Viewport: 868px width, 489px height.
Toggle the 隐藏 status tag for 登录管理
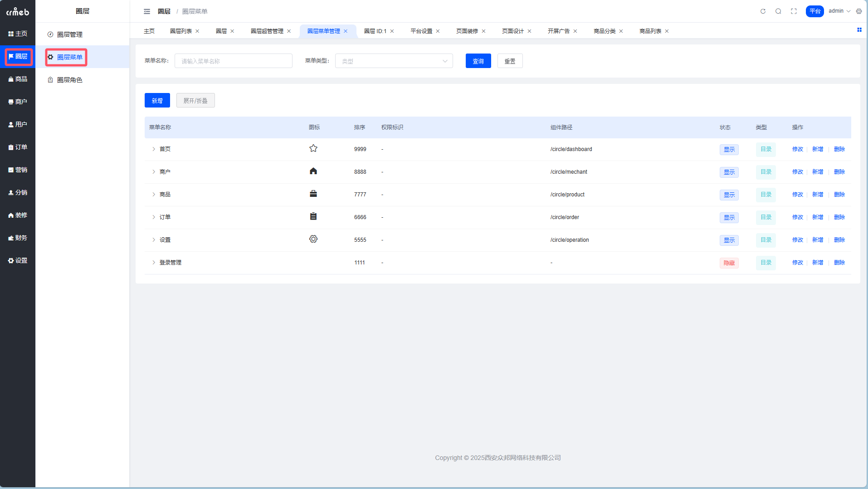729,263
